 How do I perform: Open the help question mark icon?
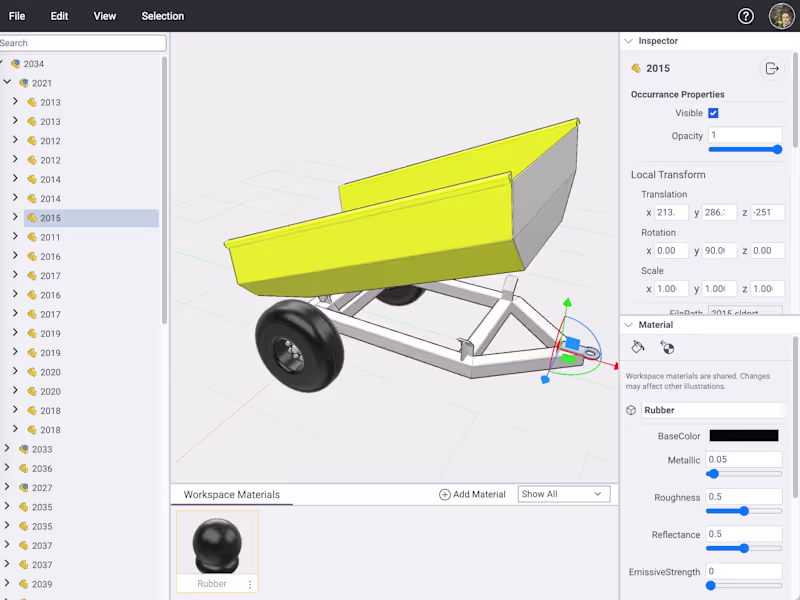coord(745,16)
